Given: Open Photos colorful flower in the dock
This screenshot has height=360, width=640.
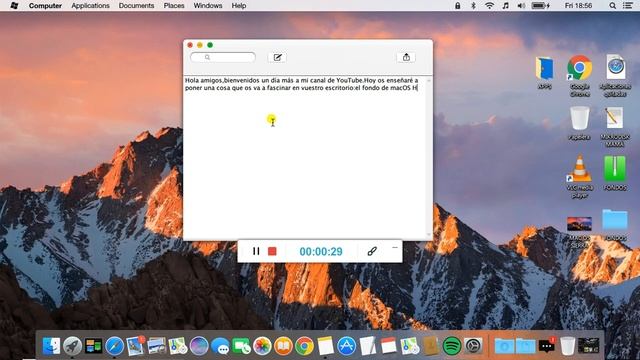Looking at the screenshot, I should point(262,346).
